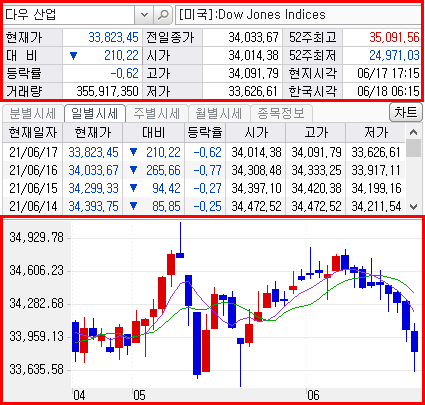Click the 현재가 column header
The image size is (425, 405).
coord(93,133)
